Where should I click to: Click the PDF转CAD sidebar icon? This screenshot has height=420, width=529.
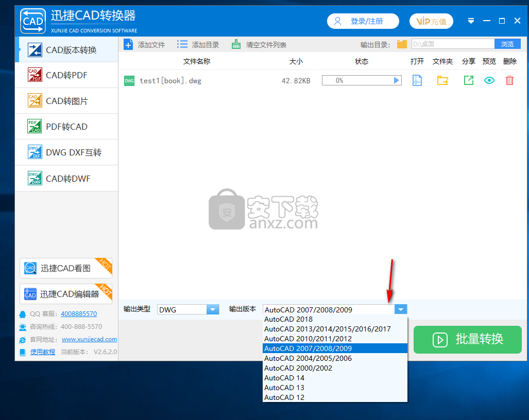(35, 127)
